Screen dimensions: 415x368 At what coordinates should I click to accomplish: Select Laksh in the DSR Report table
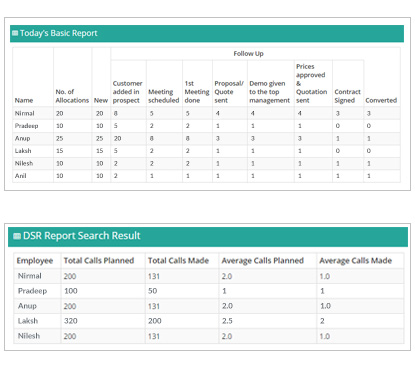pos(28,321)
